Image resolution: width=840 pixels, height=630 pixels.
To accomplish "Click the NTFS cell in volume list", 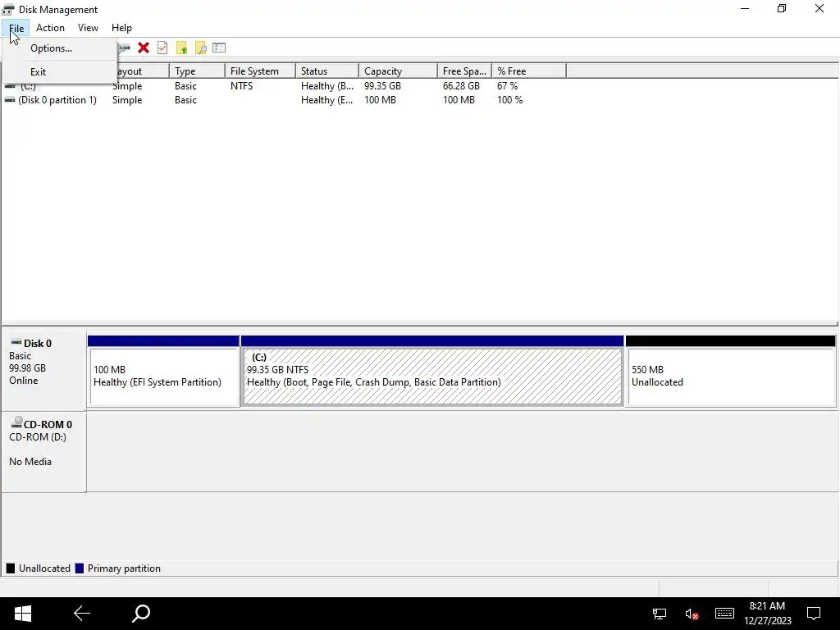I will click(x=242, y=85).
